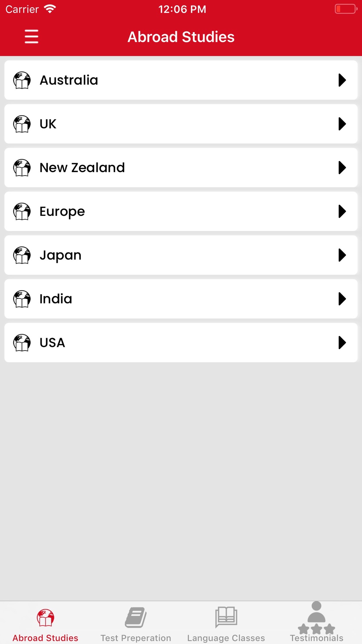The width and height of the screenshot is (362, 644).
Task: Expand the USA row arrow
Action: click(x=342, y=343)
